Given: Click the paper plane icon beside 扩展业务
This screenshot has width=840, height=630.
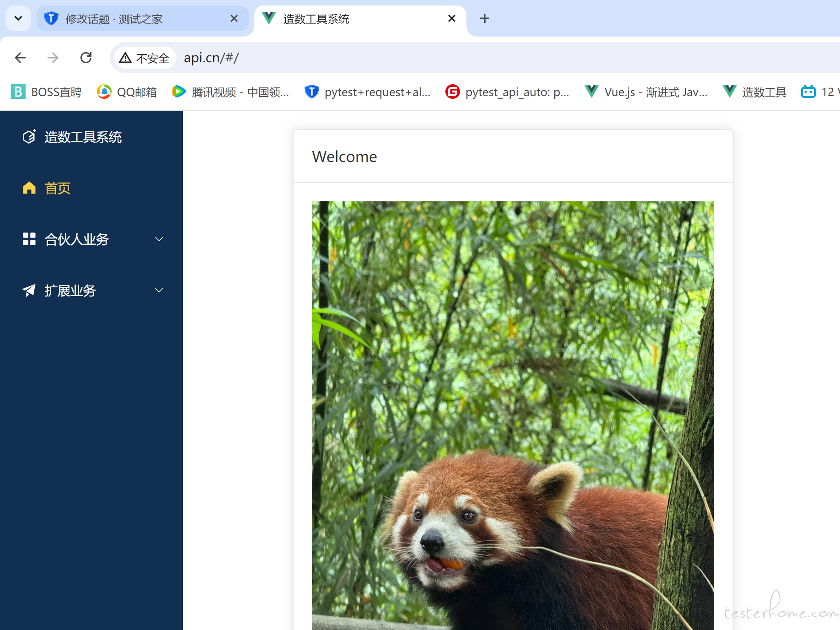Looking at the screenshot, I should point(29,290).
